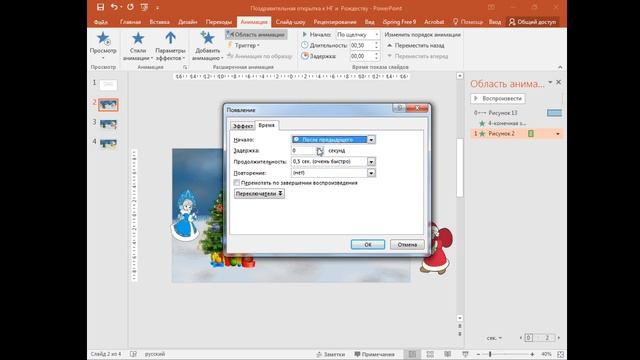Click the dialog help question mark button

400,108
